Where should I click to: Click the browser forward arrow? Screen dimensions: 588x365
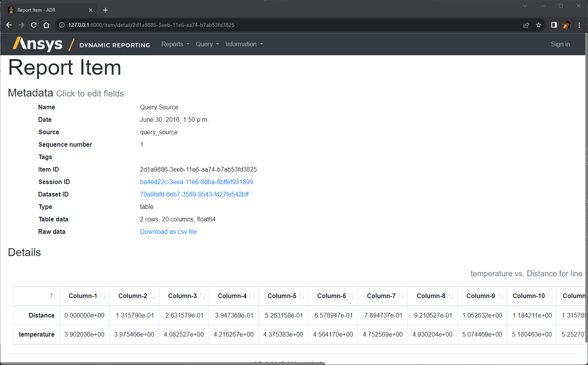pos(21,25)
